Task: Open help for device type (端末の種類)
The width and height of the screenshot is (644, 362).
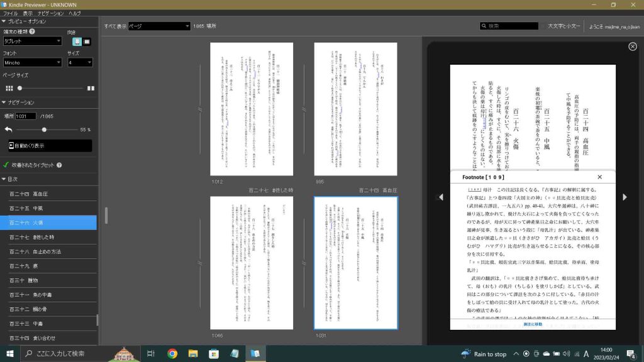Action: (32, 31)
